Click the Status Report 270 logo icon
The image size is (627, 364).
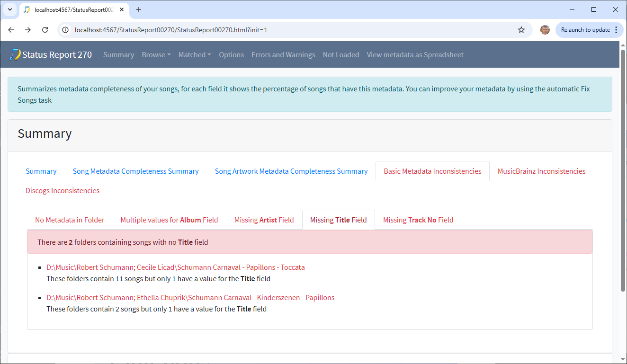[x=15, y=54]
